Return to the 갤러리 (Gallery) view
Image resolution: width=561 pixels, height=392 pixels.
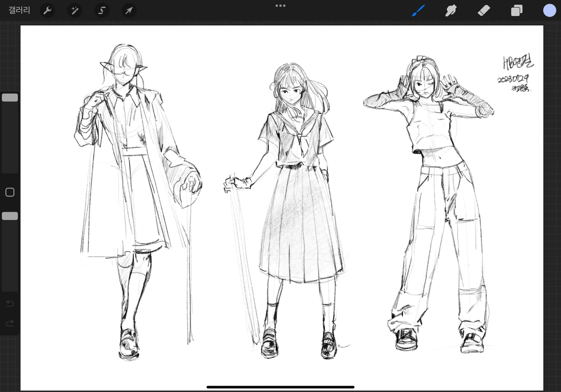point(19,10)
